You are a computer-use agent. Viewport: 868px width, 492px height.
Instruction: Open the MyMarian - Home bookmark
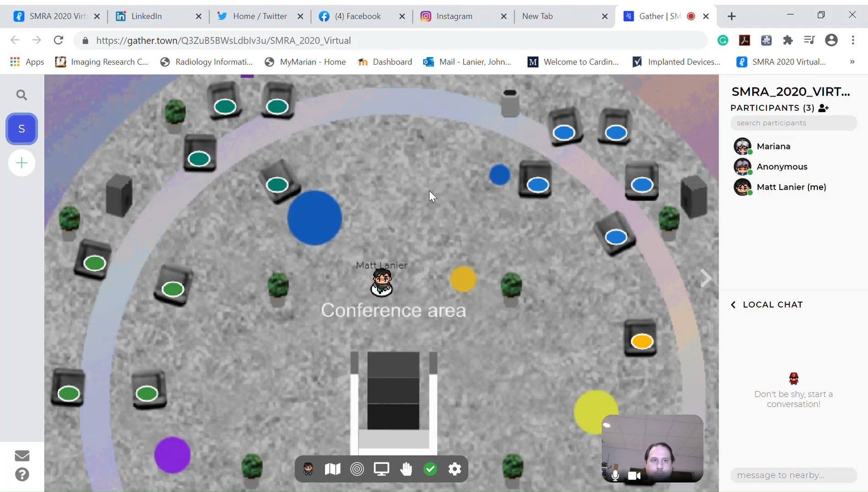305,62
